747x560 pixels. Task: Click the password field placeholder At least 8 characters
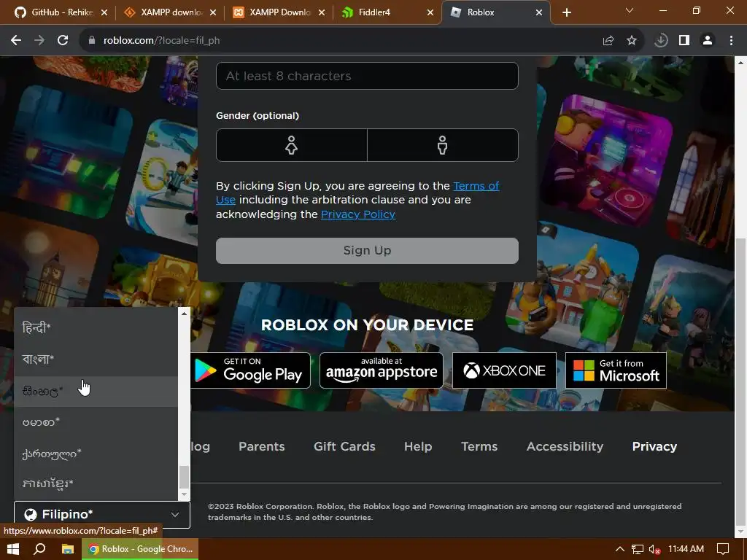(368, 76)
